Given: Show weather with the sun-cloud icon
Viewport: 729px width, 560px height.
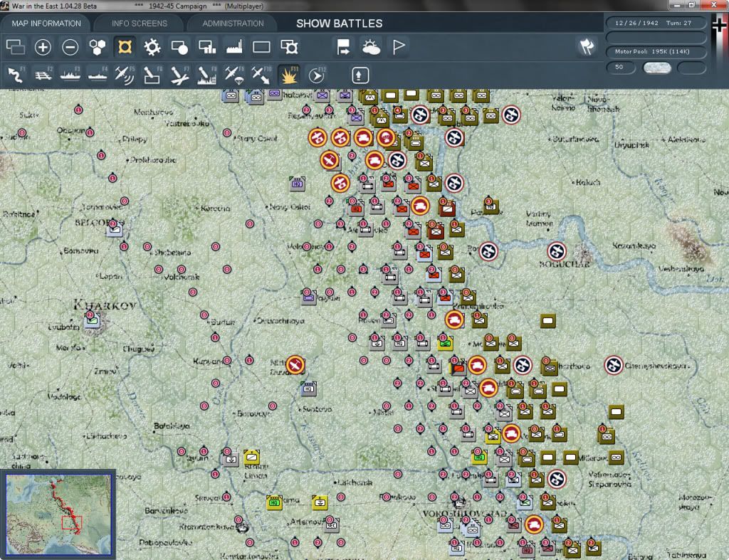Looking at the screenshot, I should pos(371,47).
